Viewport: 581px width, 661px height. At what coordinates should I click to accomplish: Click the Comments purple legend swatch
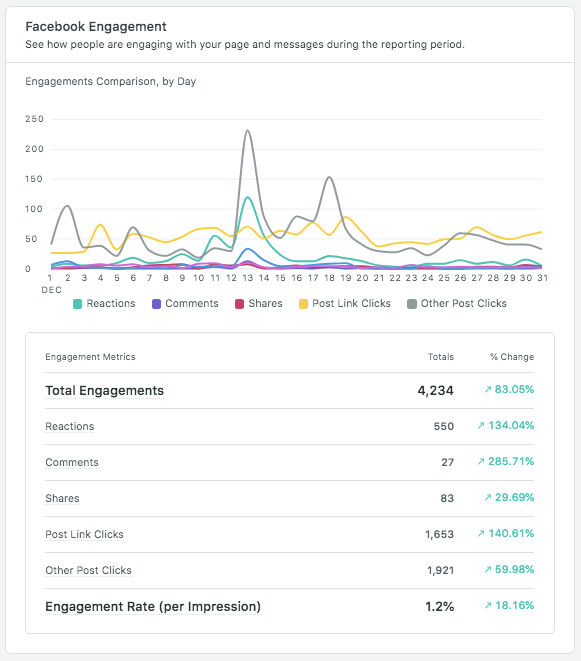coord(156,304)
